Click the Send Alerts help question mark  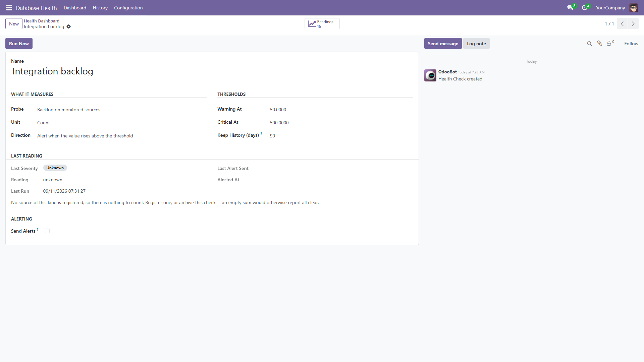(38, 230)
